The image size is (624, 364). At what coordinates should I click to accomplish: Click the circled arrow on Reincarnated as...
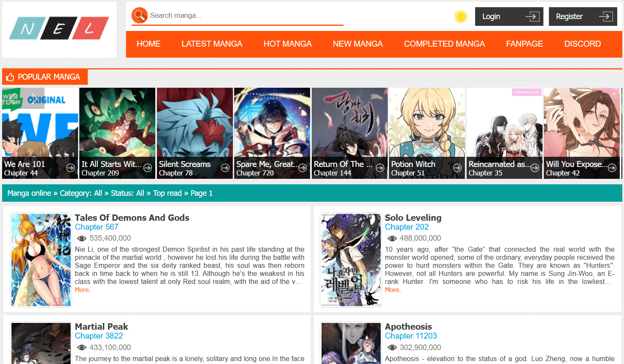(x=535, y=168)
